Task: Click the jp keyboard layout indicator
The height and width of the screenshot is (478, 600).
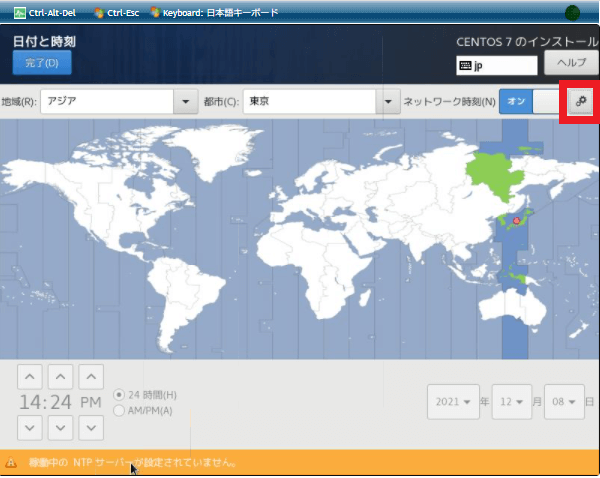Action: tap(497, 66)
